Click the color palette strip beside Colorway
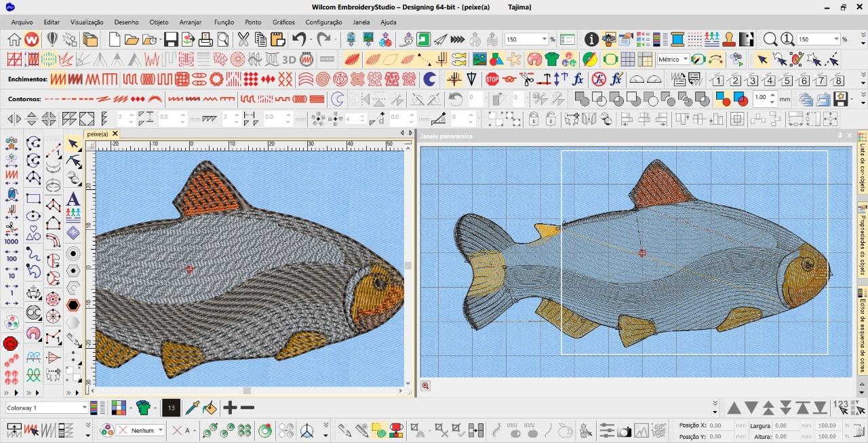 (99, 408)
